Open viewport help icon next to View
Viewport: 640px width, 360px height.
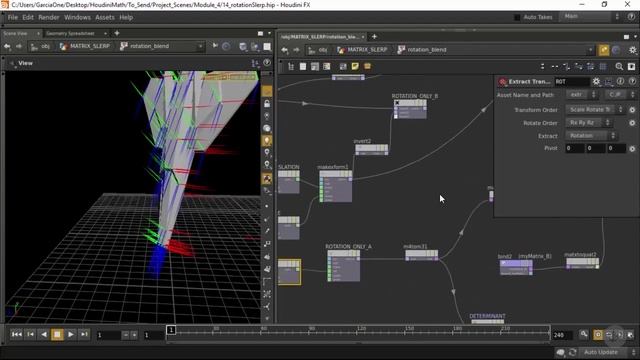[267, 63]
